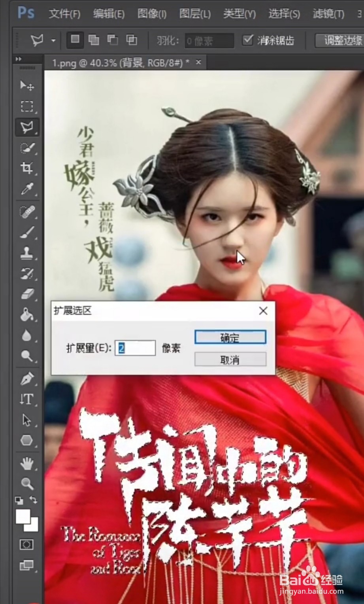Select the History Brush tool
The image size is (364, 604).
coord(27,274)
